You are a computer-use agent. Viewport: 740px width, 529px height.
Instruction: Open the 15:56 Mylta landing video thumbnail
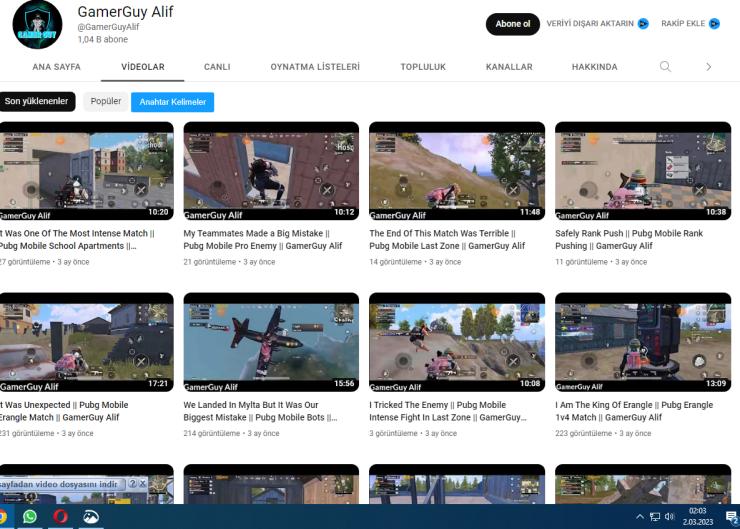pos(271,343)
